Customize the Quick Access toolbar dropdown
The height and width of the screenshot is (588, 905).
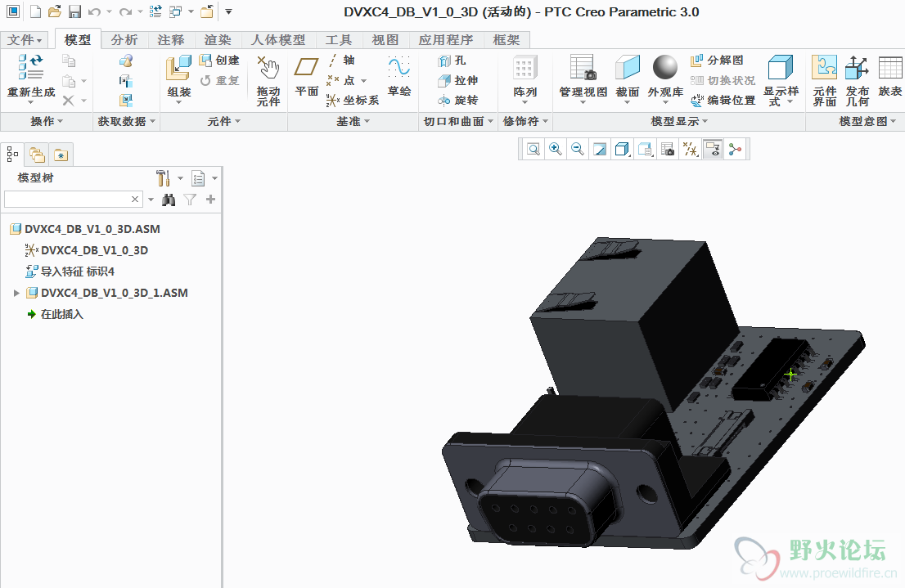[x=228, y=11]
